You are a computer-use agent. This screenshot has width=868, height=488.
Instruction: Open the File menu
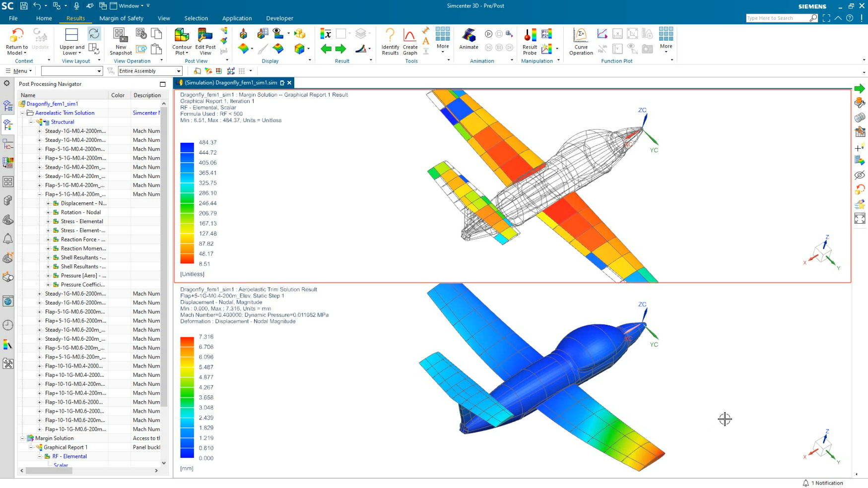pyautogui.click(x=13, y=18)
